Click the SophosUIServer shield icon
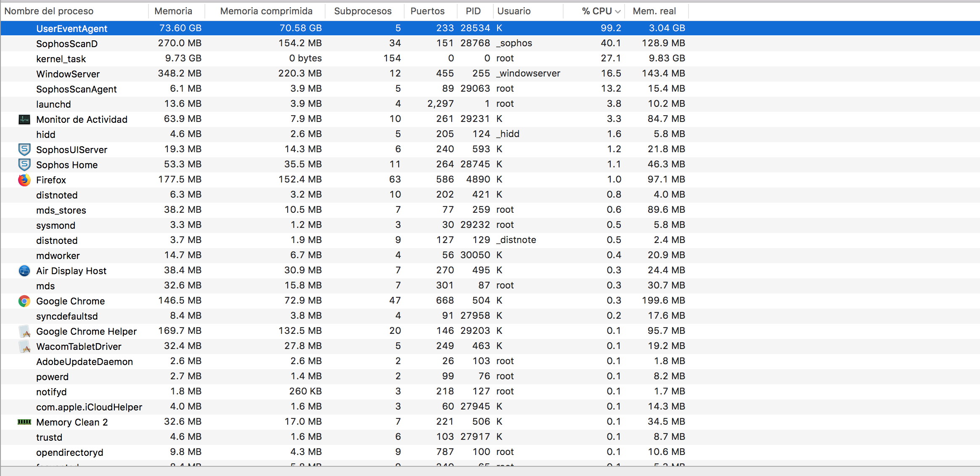The width and height of the screenshot is (980, 476). click(x=24, y=149)
